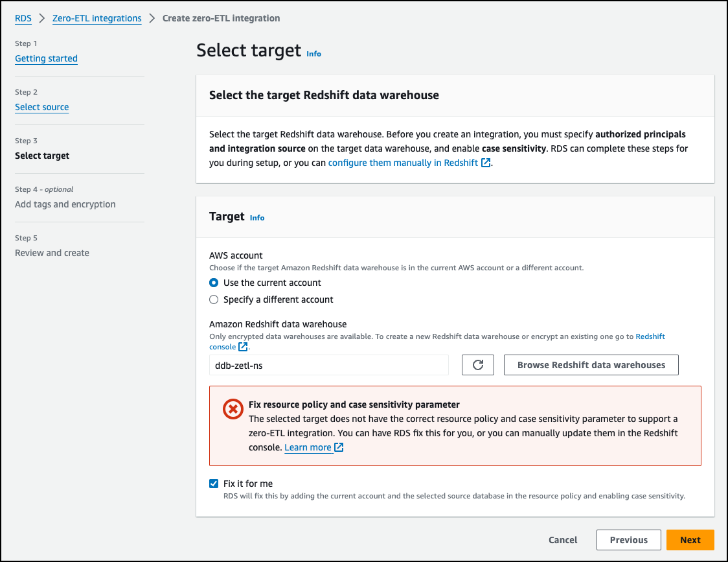
Task: Open Zero-ETL integrations breadcrumb
Action: coord(97,18)
